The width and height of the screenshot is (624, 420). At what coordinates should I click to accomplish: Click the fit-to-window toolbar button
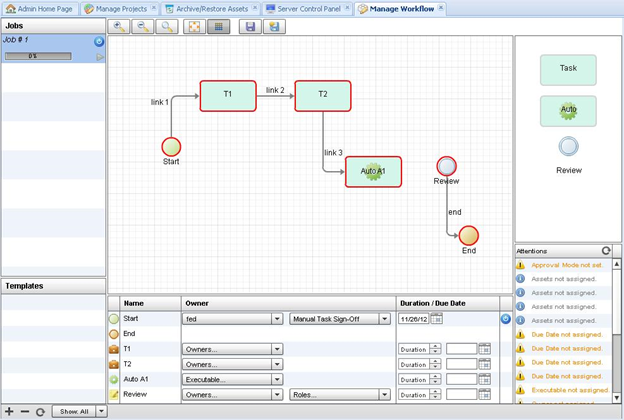click(194, 27)
